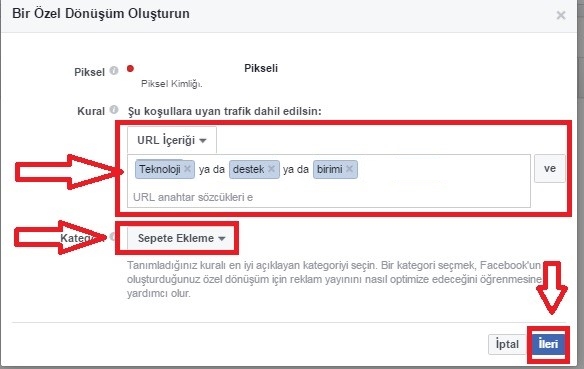Remove the destek keyword tag
584x369 pixels.
coord(272,169)
